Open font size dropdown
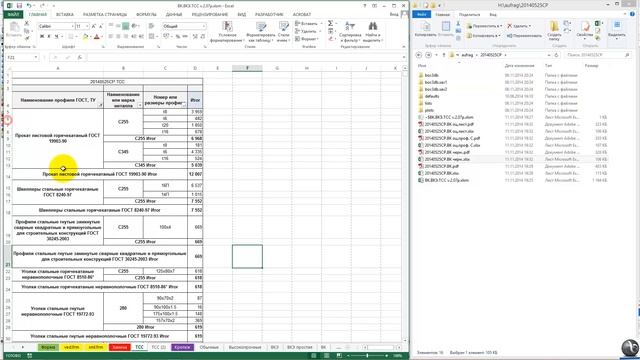Image resolution: width=640 pixels, height=360 pixels. pyautogui.click(x=87, y=26)
